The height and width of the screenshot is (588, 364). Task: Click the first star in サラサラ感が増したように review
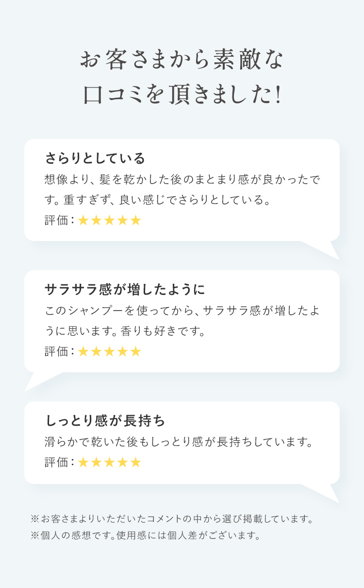[x=83, y=351]
